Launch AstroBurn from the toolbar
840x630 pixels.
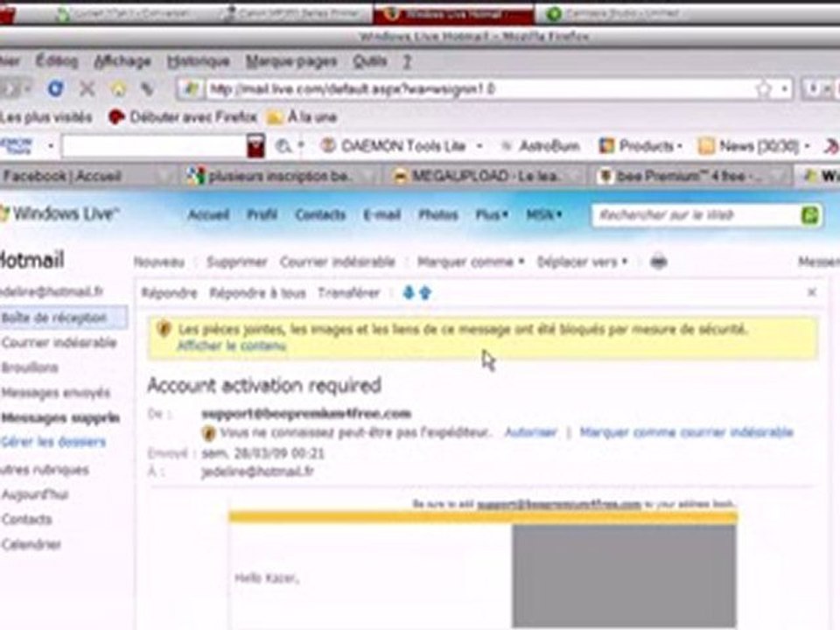(541, 146)
